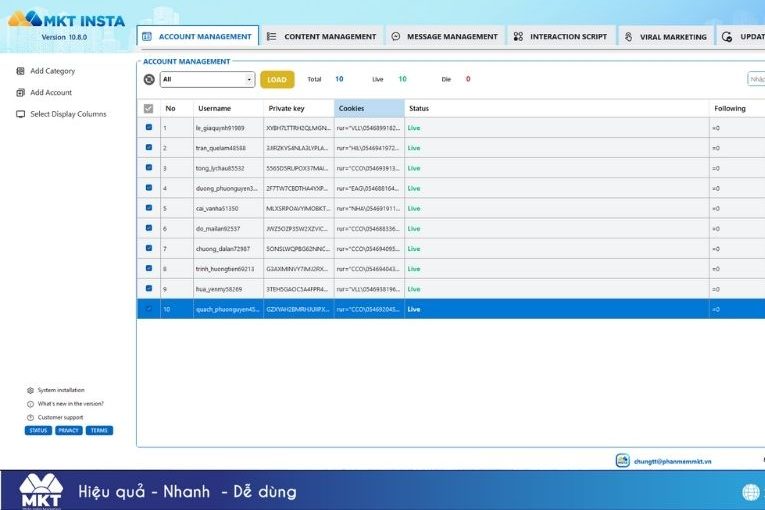The height and width of the screenshot is (510, 765).
Task: Toggle the select-all checkbox in the table header
Action: click(x=149, y=108)
